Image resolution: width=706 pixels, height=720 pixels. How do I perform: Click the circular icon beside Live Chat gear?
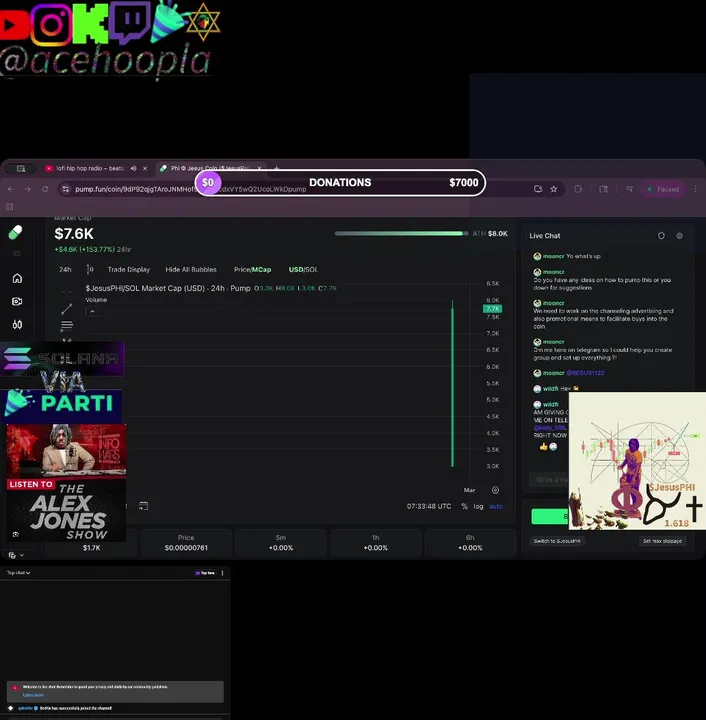pyautogui.click(x=661, y=236)
